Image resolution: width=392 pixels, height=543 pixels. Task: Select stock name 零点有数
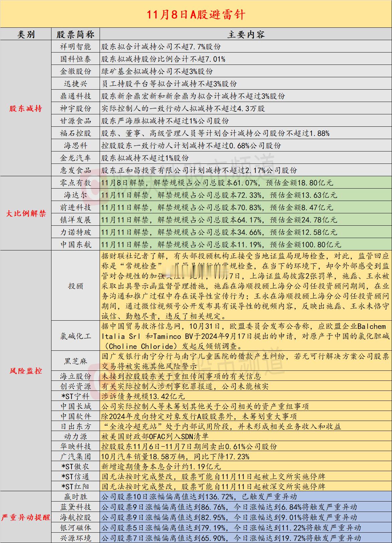(76, 183)
